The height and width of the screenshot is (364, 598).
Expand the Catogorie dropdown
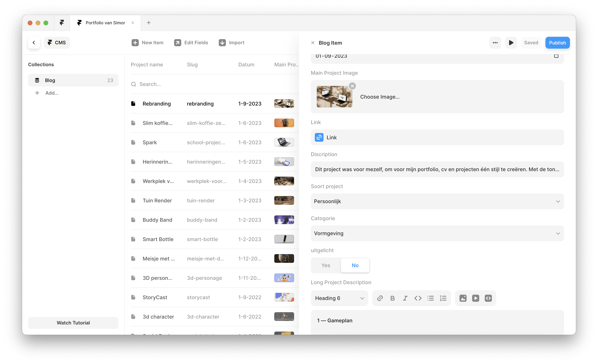(437, 233)
